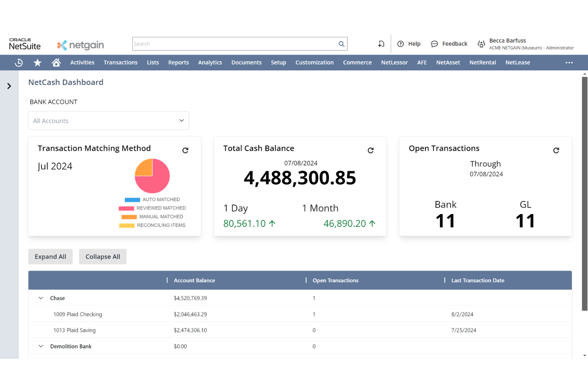Open the Transactions menu
Screen dimensions: 588x392
point(120,62)
